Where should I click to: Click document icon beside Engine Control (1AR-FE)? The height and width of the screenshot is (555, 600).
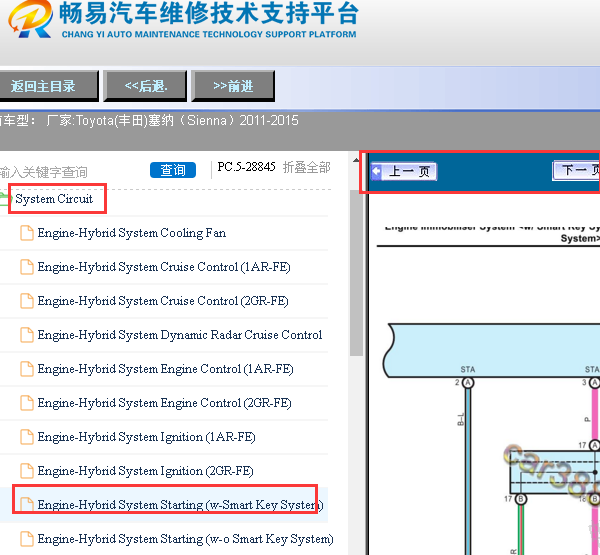pyautogui.click(x=27, y=369)
